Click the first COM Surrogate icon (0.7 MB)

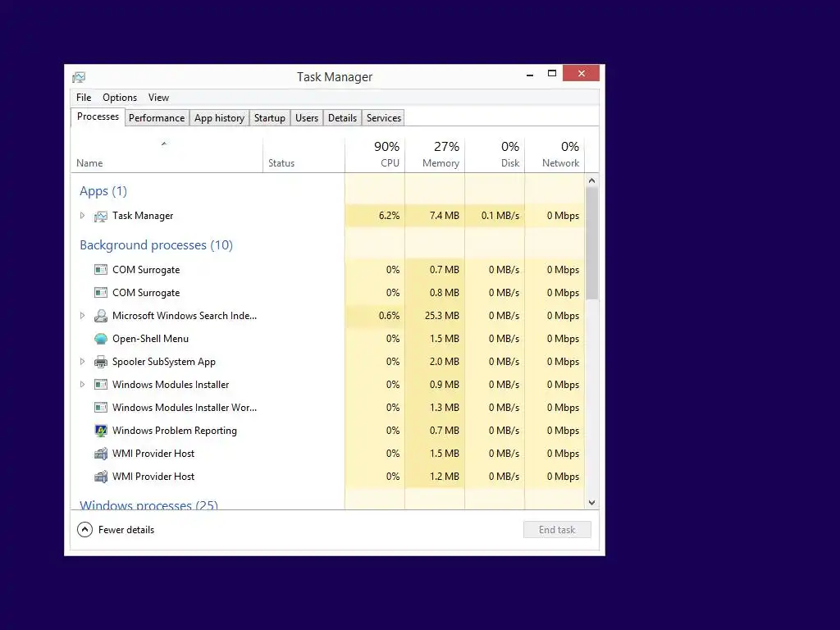[x=101, y=269]
